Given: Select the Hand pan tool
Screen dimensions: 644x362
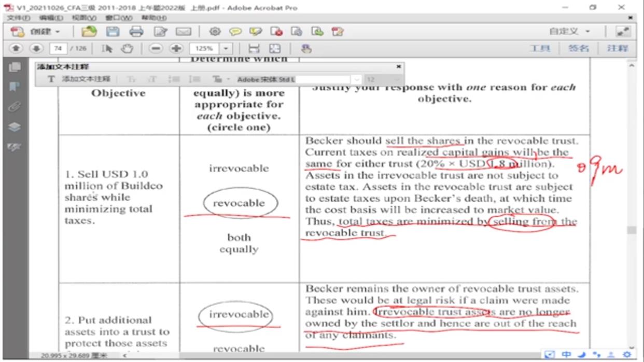Looking at the screenshot, I should click(127, 48).
